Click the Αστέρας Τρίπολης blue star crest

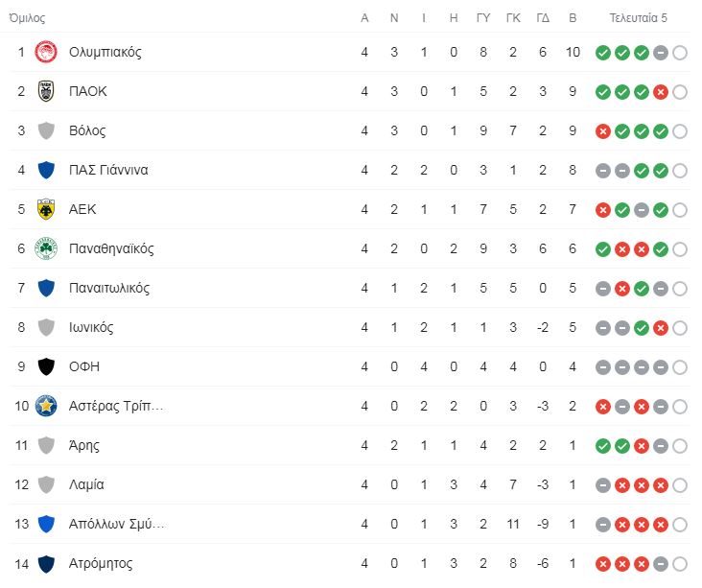tap(46, 406)
